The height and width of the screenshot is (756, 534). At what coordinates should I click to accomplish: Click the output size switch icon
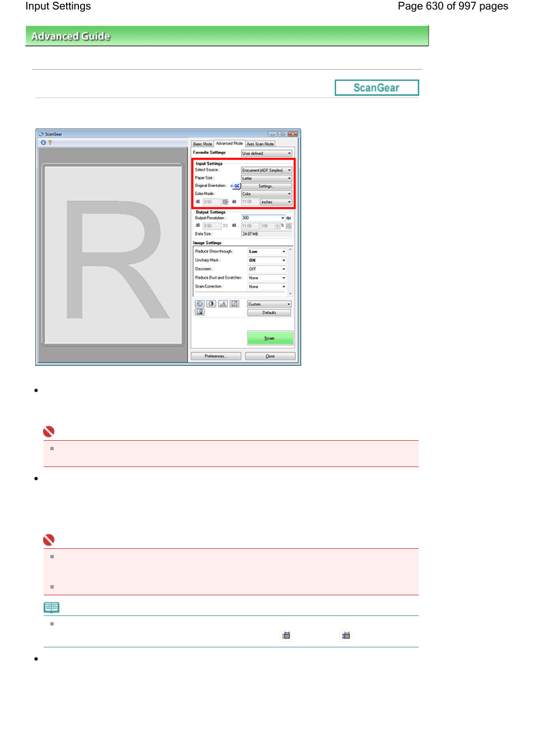tap(289, 226)
